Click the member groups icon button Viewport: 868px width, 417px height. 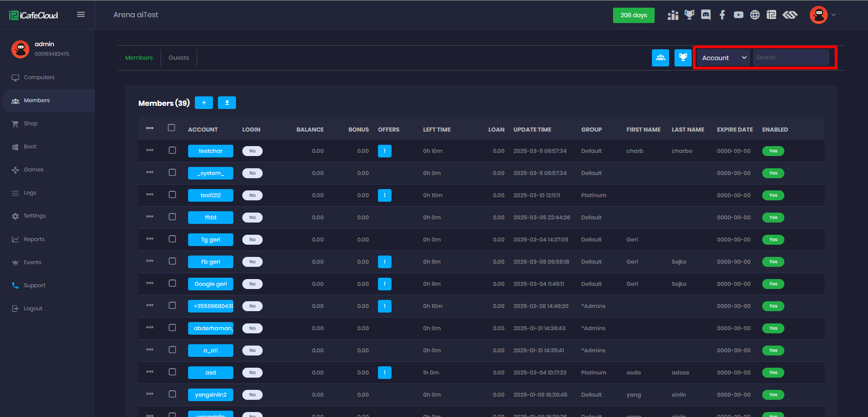click(x=660, y=57)
